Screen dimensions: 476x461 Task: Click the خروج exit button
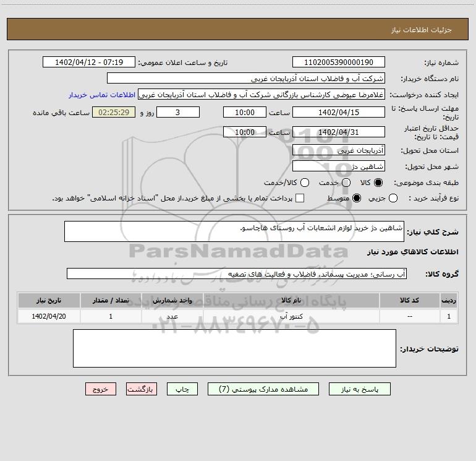(x=101, y=389)
